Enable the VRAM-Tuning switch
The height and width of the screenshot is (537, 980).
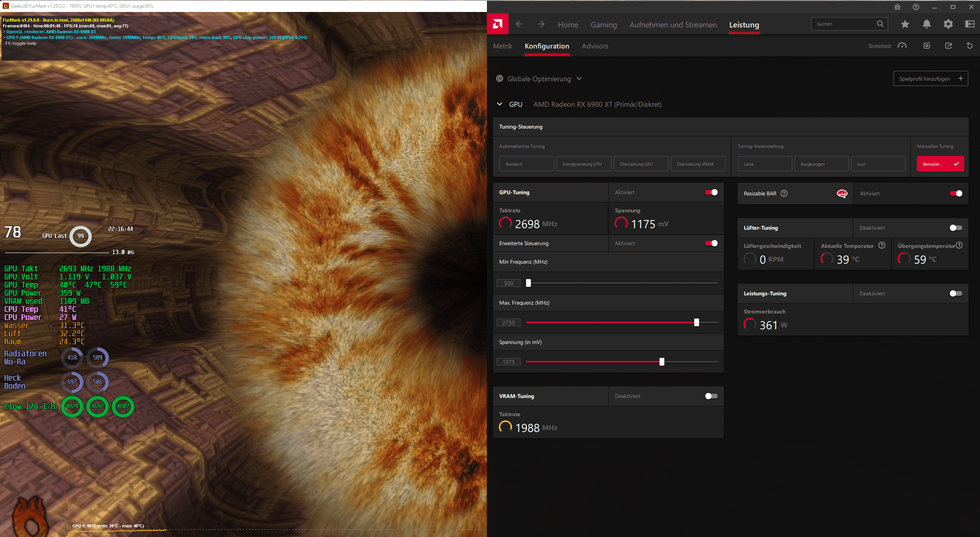click(711, 396)
